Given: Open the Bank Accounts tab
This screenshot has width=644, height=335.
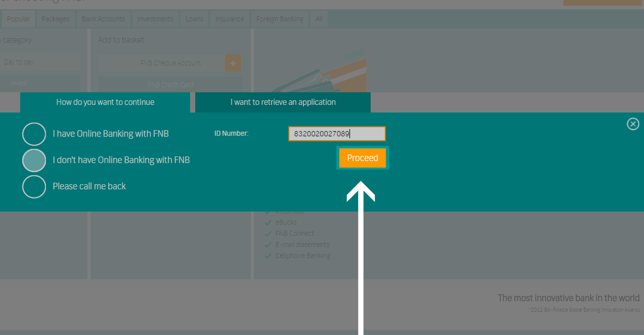Looking at the screenshot, I should tap(103, 19).
